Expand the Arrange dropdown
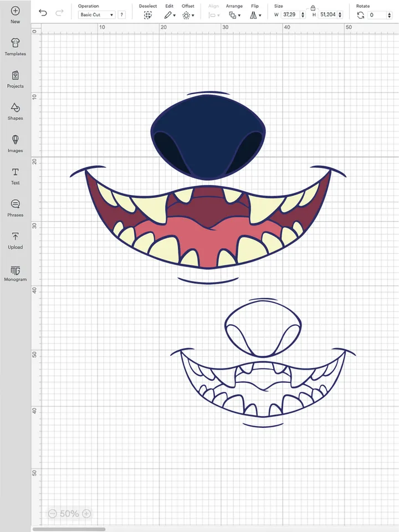399x532 pixels. tap(234, 15)
